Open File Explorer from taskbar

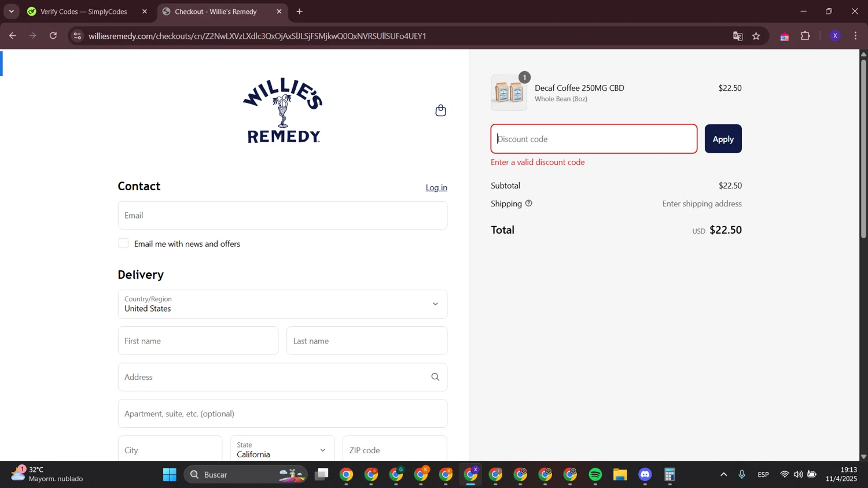point(620,475)
